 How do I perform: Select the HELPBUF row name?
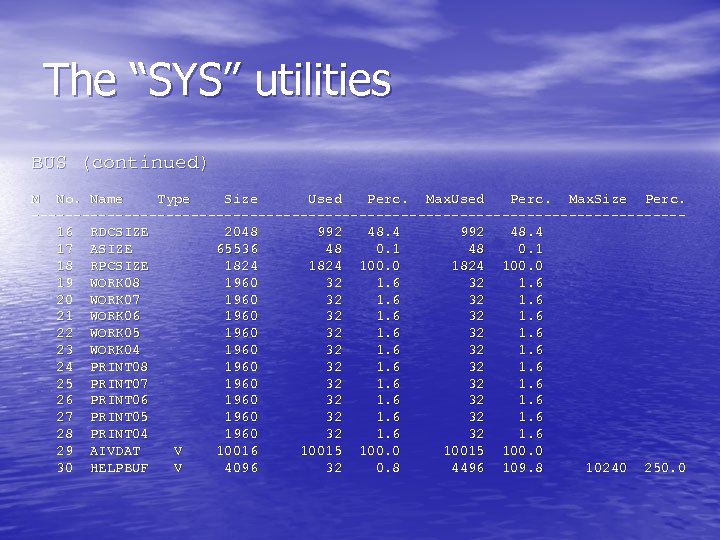point(119,468)
